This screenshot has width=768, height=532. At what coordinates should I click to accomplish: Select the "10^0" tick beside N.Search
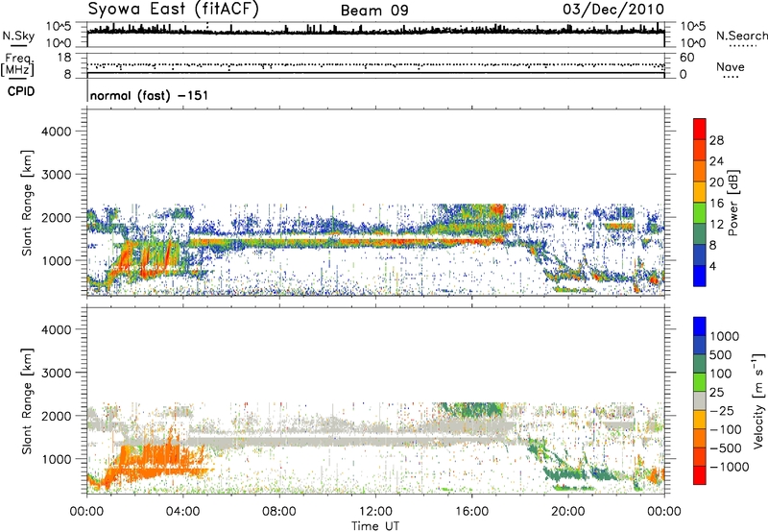point(692,43)
